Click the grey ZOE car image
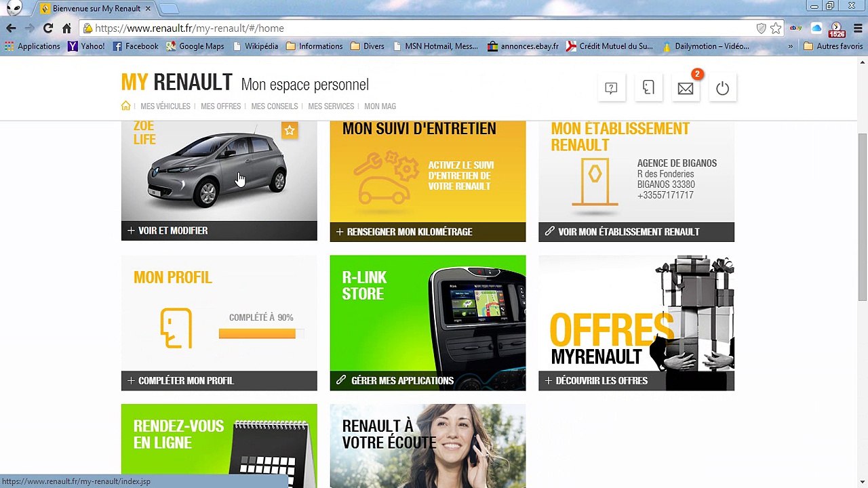Image resolution: width=868 pixels, height=488 pixels. pos(218,169)
